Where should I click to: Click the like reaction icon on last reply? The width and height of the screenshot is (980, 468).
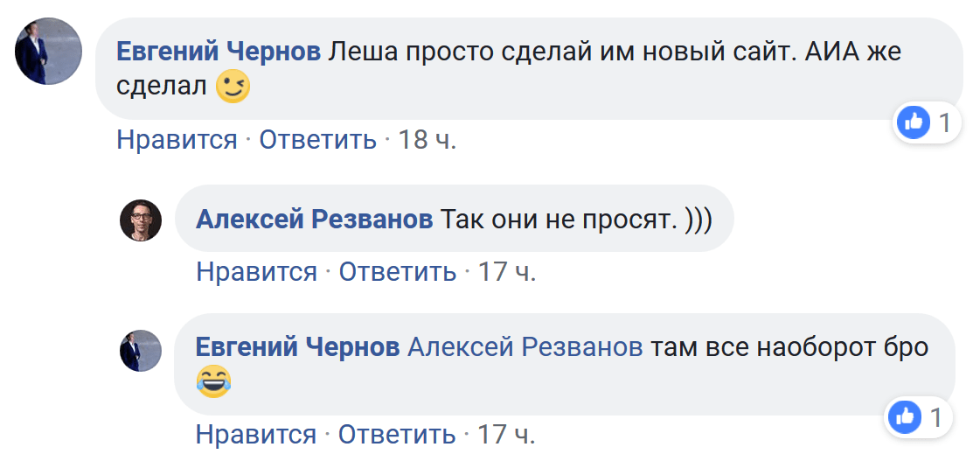coord(906,417)
